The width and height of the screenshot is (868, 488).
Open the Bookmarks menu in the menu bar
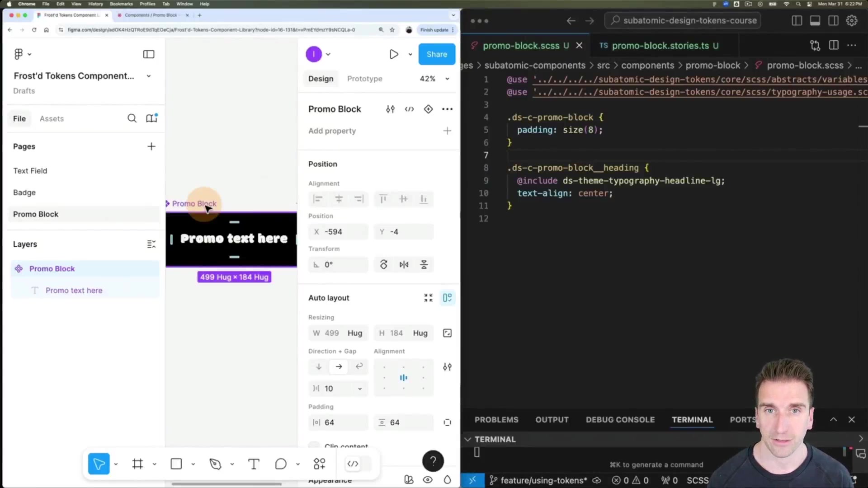(x=121, y=4)
